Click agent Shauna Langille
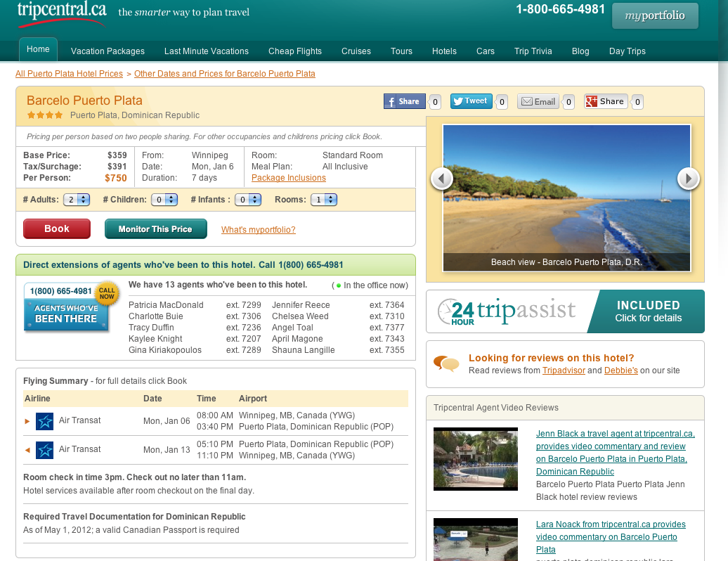The height and width of the screenshot is (561, 728). click(x=303, y=350)
